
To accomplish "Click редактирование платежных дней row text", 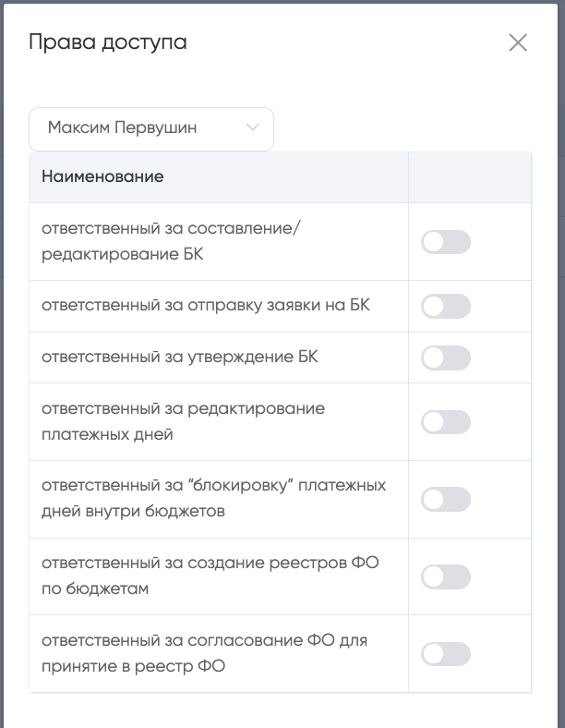I will pos(183,421).
